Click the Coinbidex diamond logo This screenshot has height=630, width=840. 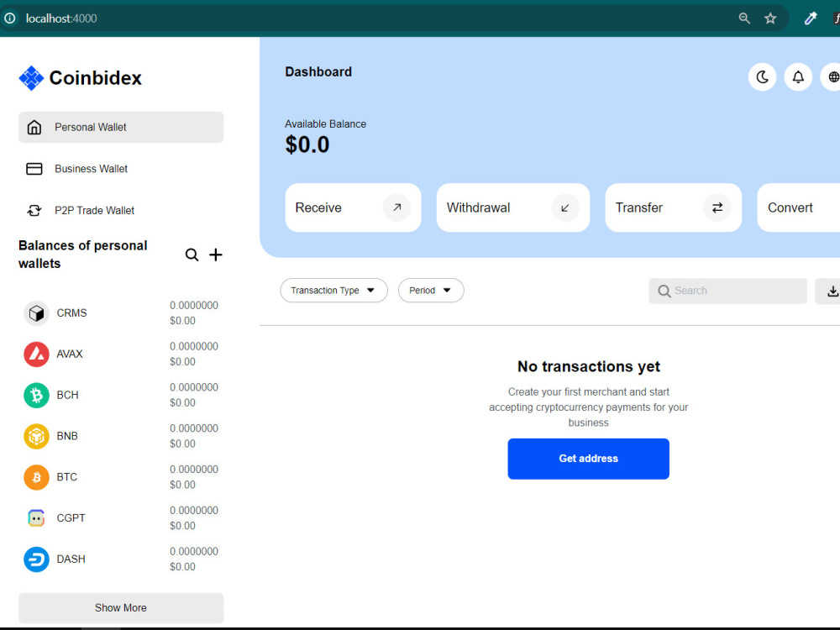point(31,77)
